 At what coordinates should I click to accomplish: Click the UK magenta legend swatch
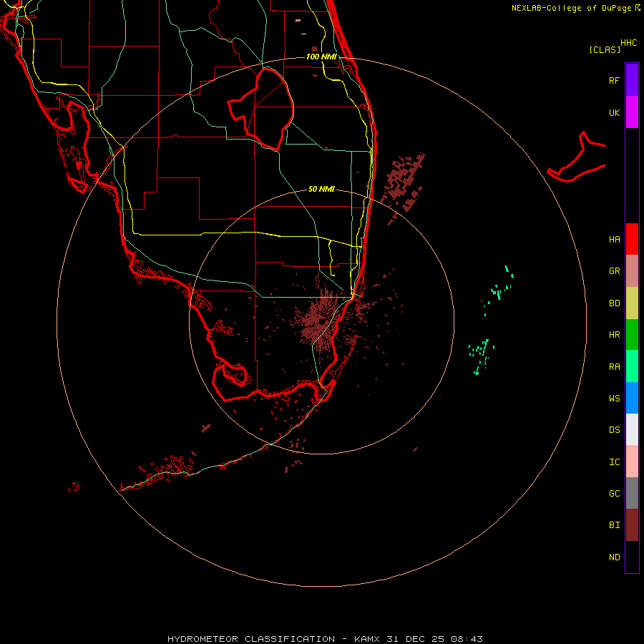[x=632, y=112]
